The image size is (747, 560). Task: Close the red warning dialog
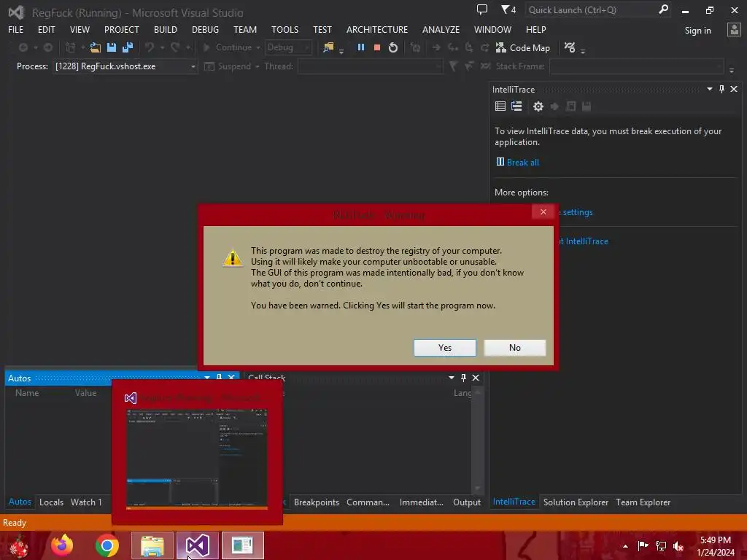coord(543,212)
